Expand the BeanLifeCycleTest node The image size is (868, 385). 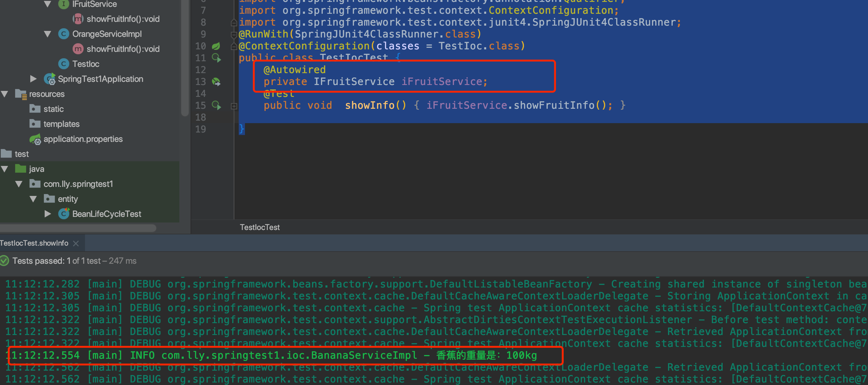click(47, 214)
